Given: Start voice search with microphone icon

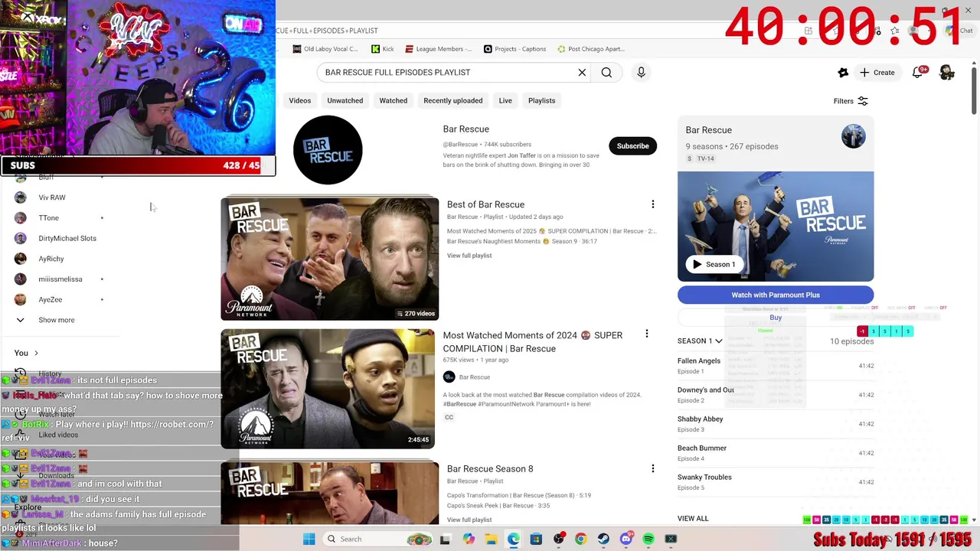Looking at the screenshot, I should click(x=641, y=73).
